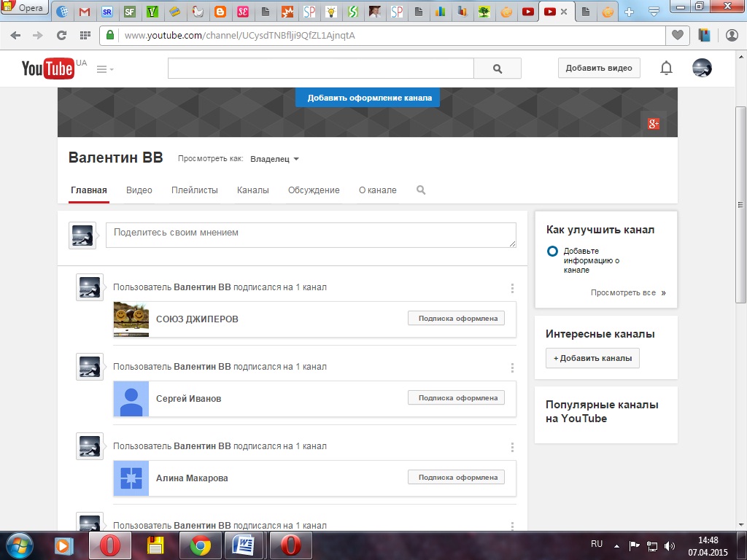Expand the YouTube guide menu
747x560 pixels.
tap(105, 69)
